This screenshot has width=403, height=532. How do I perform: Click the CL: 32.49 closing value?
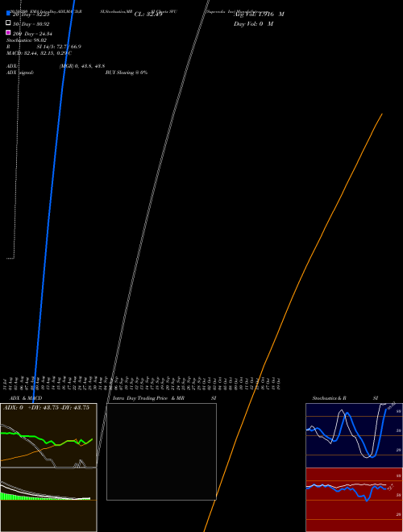148,15
